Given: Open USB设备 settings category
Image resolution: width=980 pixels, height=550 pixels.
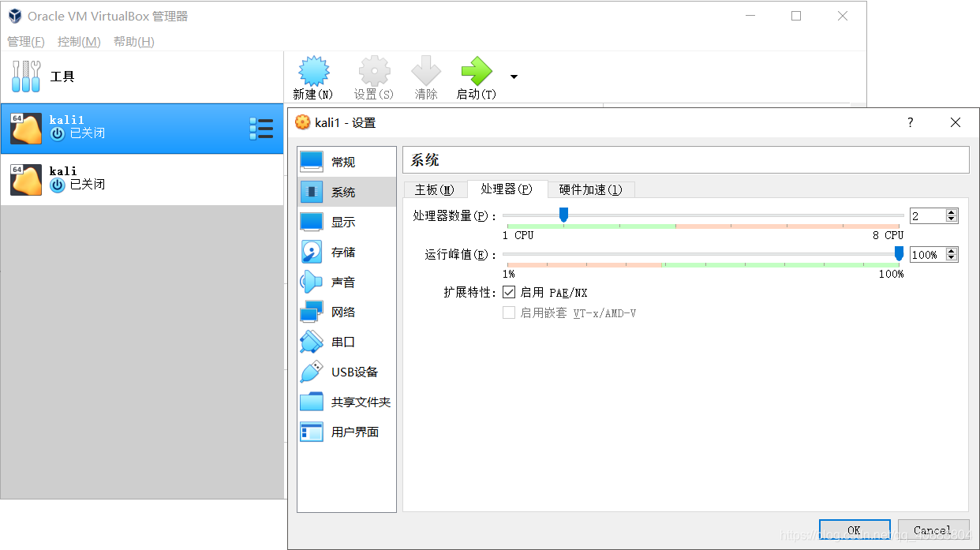Looking at the screenshot, I should [346, 372].
